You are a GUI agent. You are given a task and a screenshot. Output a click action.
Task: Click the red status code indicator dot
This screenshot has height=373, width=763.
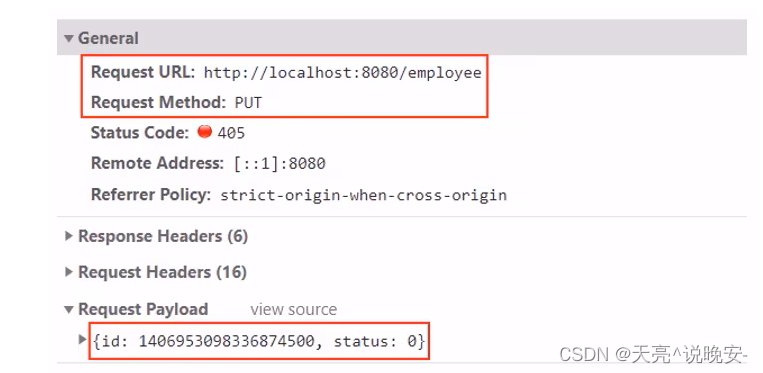204,131
